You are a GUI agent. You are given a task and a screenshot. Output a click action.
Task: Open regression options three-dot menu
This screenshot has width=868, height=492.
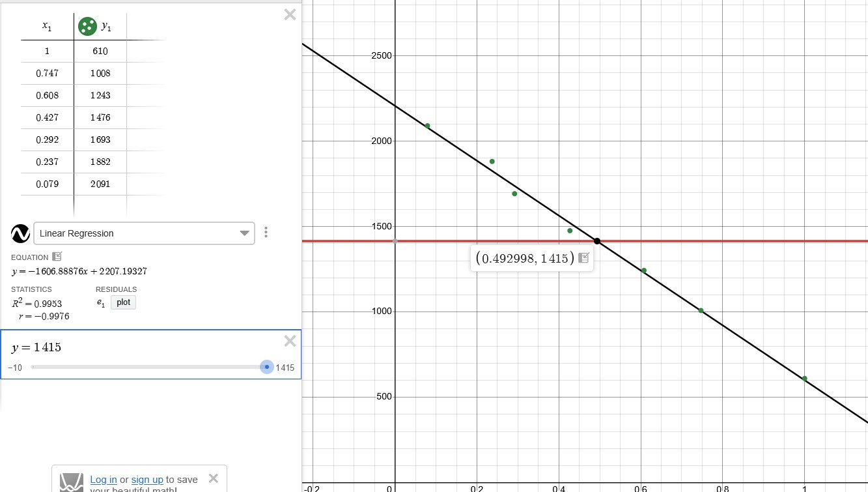click(x=266, y=233)
